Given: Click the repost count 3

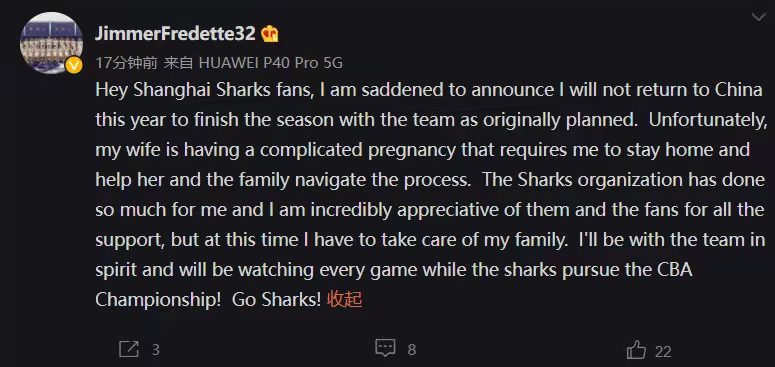Looking at the screenshot, I should 156,350.
